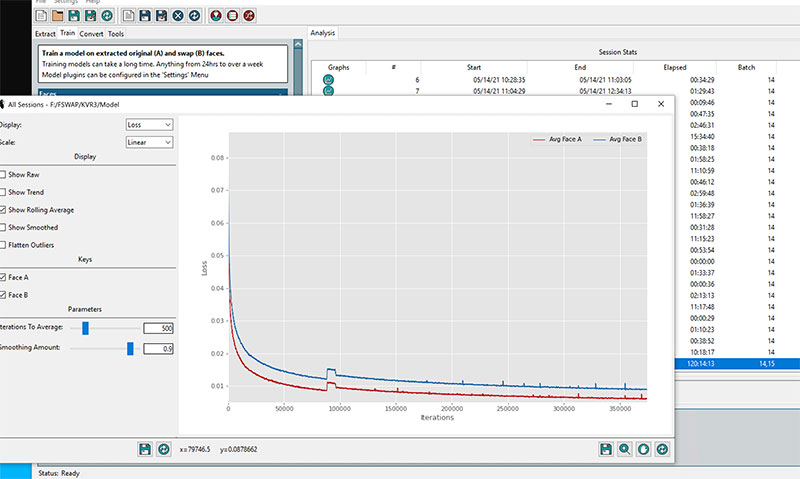Hide the Face A key

coord(3,278)
